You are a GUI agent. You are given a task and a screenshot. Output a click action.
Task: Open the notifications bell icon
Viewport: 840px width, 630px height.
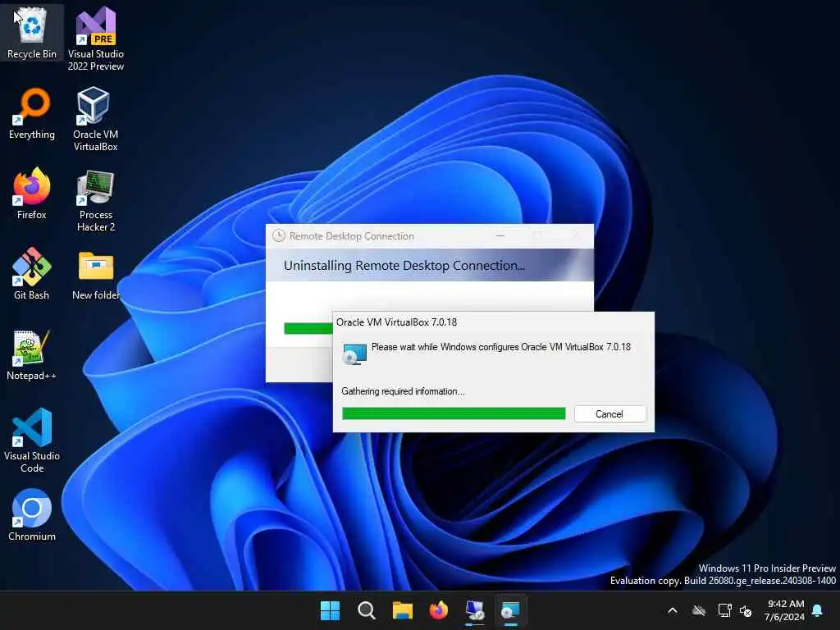point(817,610)
